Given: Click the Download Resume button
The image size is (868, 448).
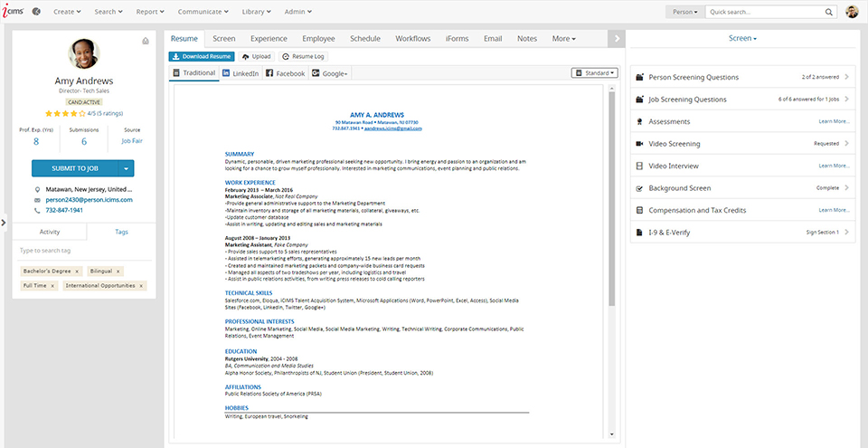Looking at the screenshot, I should point(202,56).
